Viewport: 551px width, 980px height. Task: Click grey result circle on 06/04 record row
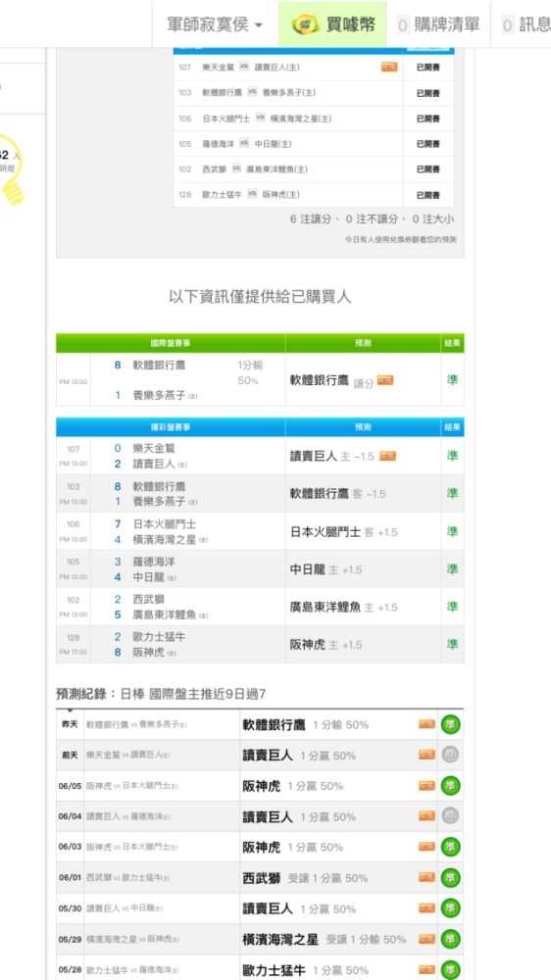[450, 817]
